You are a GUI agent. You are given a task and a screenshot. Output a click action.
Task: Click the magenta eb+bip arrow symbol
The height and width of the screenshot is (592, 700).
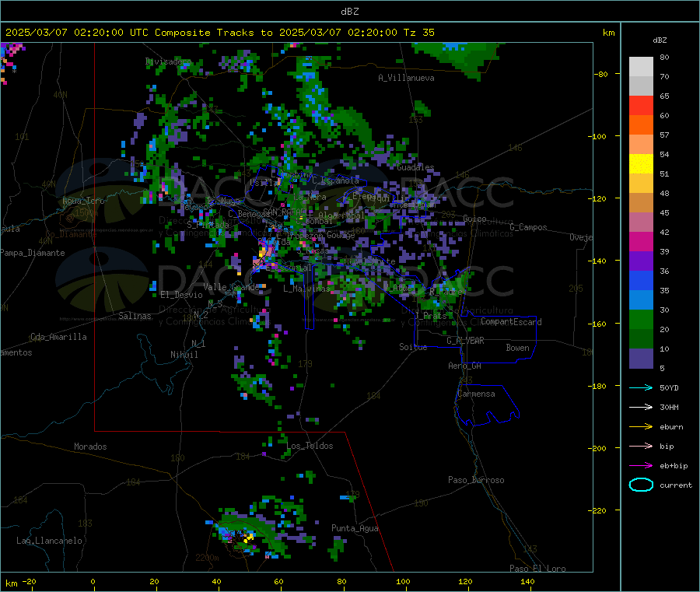(x=641, y=466)
